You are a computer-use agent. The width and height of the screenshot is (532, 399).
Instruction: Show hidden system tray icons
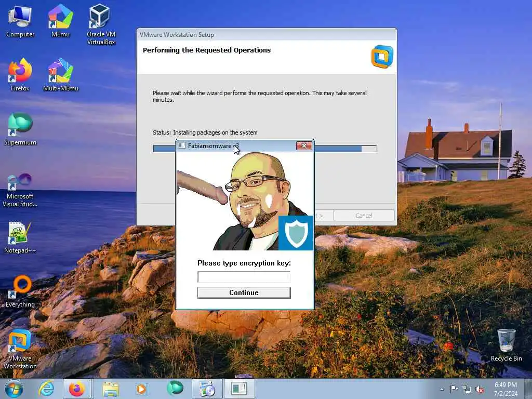442,389
